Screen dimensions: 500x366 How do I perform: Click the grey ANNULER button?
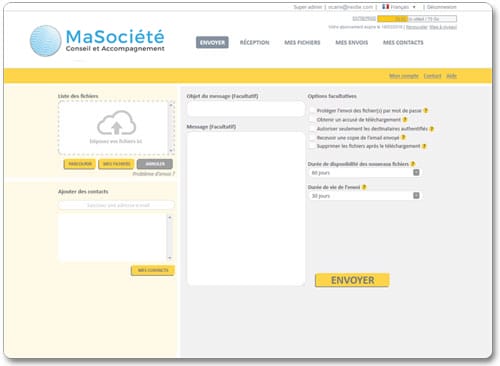point(155,164)
